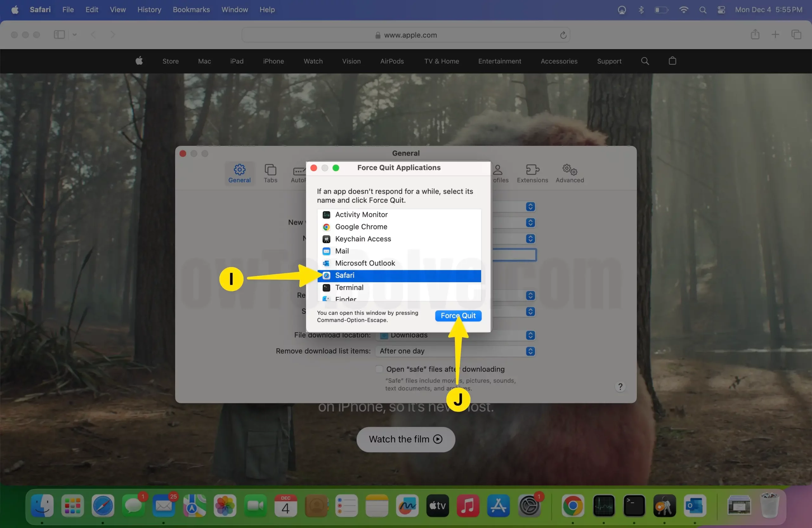This screenshot has height=528, width=812.
Task: Click Safari share icon in toolbar
Action: point(755,34)
